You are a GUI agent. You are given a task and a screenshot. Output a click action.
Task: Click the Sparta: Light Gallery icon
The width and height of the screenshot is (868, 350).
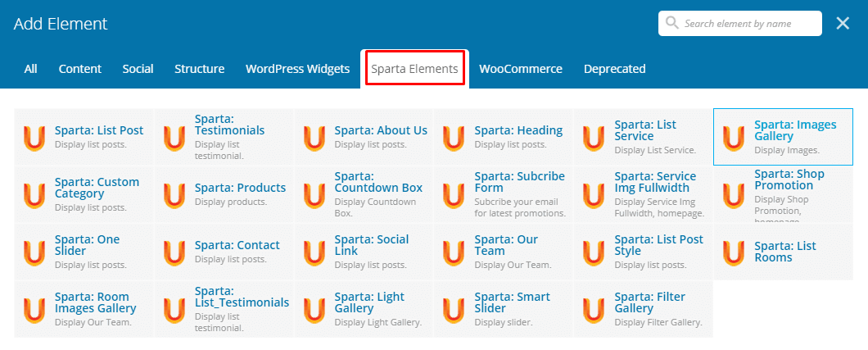(x=314, y=309)
